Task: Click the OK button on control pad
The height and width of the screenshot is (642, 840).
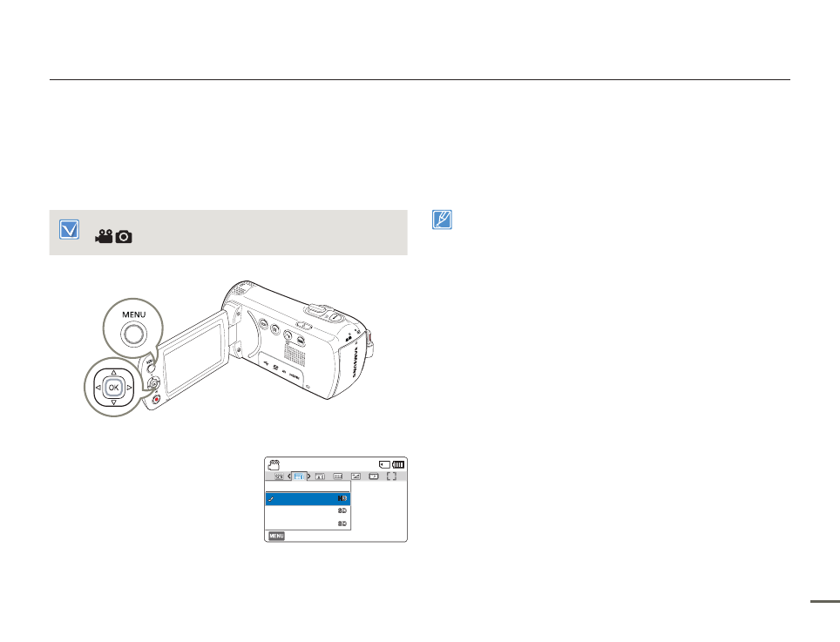Action: (x=113, y=387)
